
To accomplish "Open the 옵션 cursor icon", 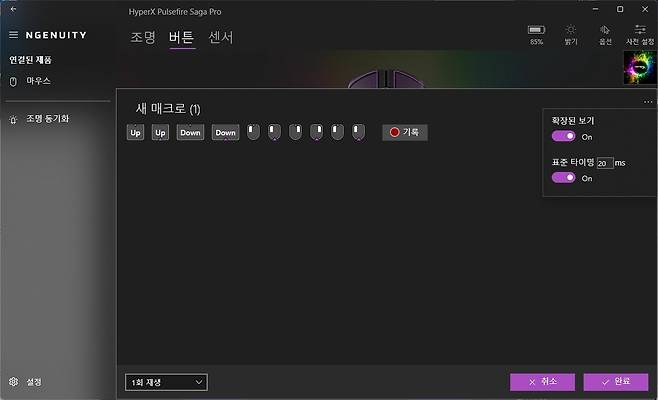I will (605, 31).
